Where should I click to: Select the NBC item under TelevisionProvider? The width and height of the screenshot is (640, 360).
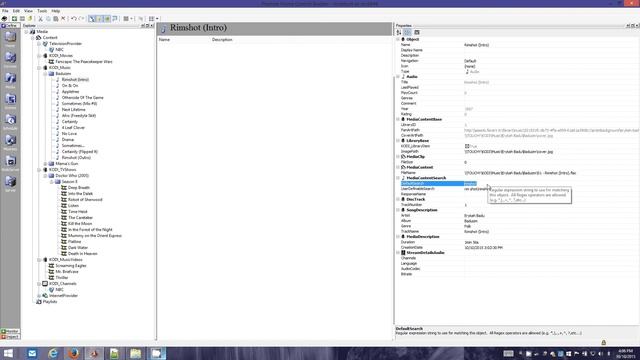coord(60,49)
